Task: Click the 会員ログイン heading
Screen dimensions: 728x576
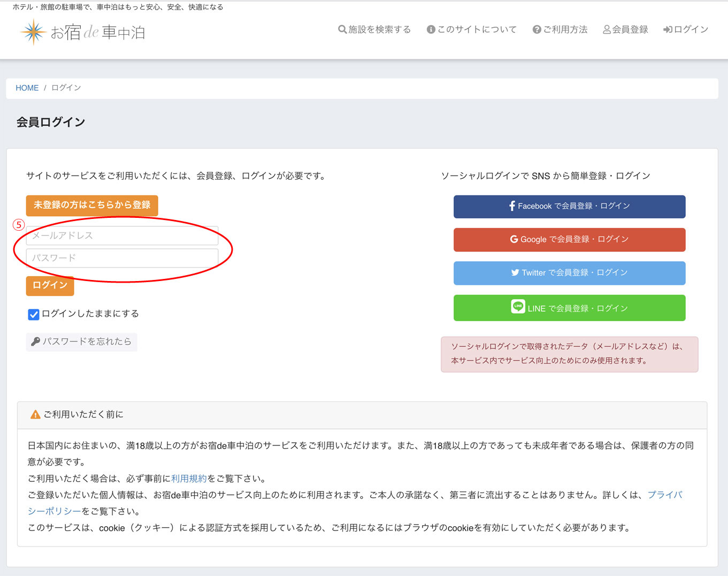Action: [x=51, y=122]
